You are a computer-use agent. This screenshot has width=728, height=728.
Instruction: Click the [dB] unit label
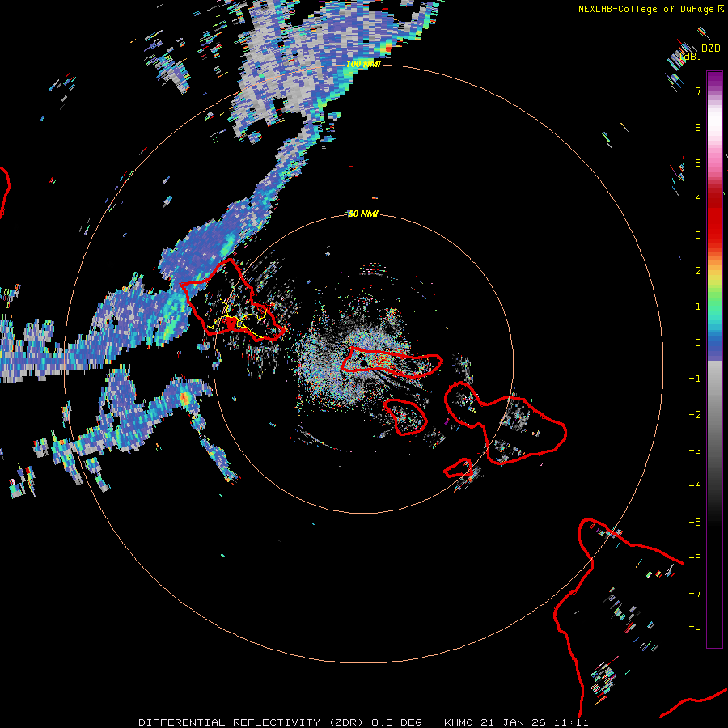691,56
